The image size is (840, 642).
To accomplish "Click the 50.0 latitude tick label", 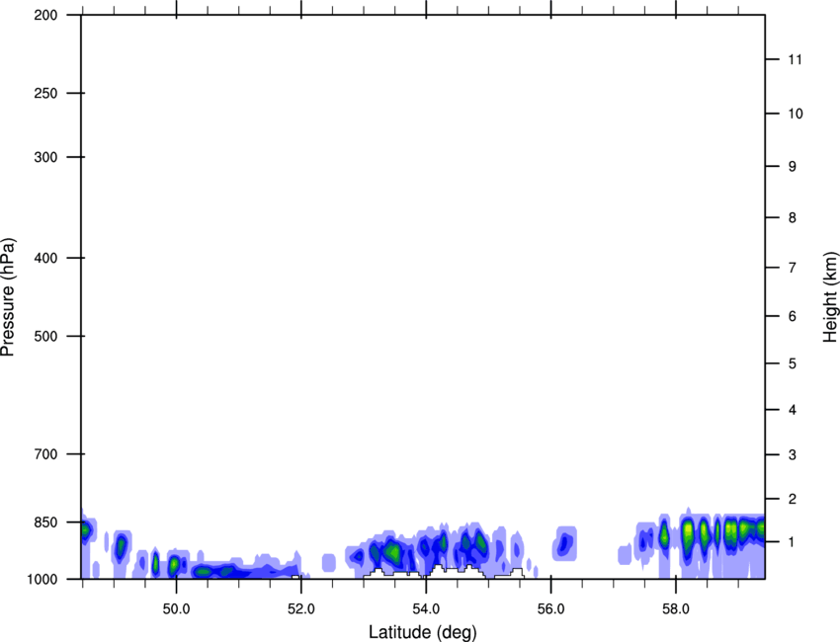I will pyautogui.click(x=176, y=609).
